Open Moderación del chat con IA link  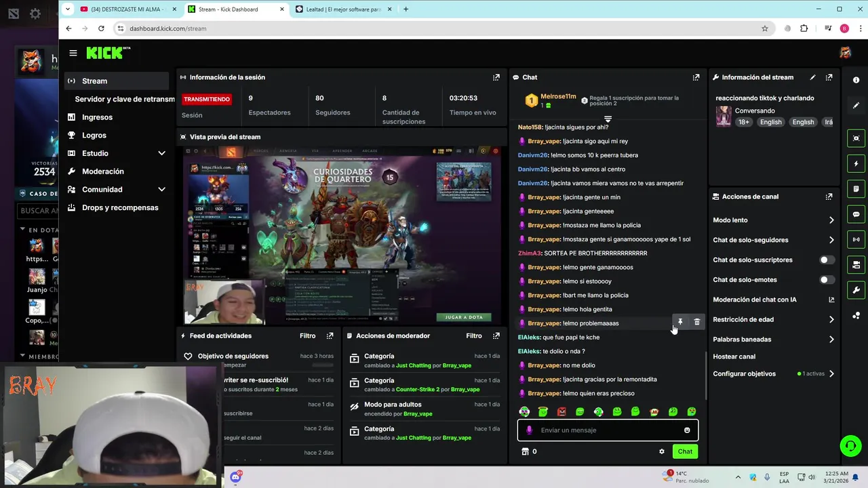pos(774,300)
